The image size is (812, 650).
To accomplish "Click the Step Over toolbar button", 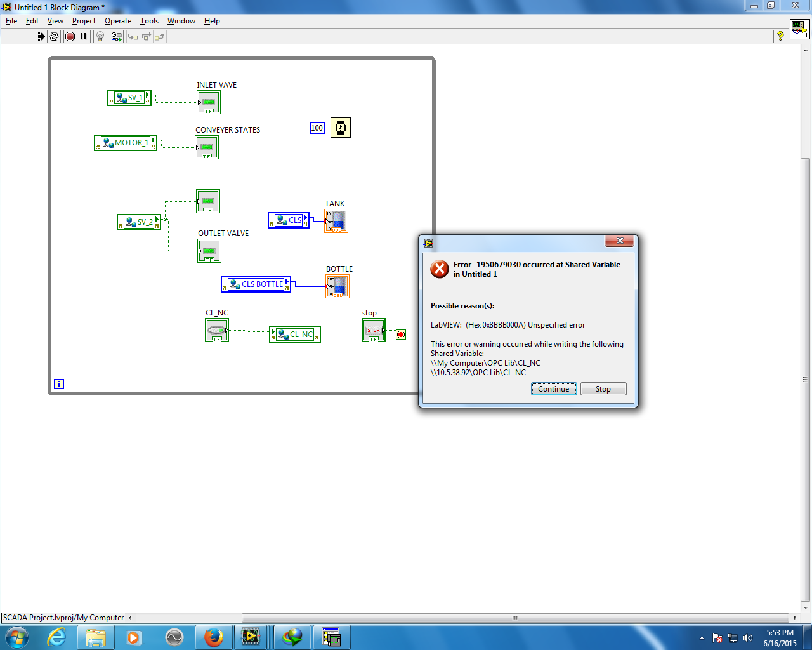I will 147,37.
